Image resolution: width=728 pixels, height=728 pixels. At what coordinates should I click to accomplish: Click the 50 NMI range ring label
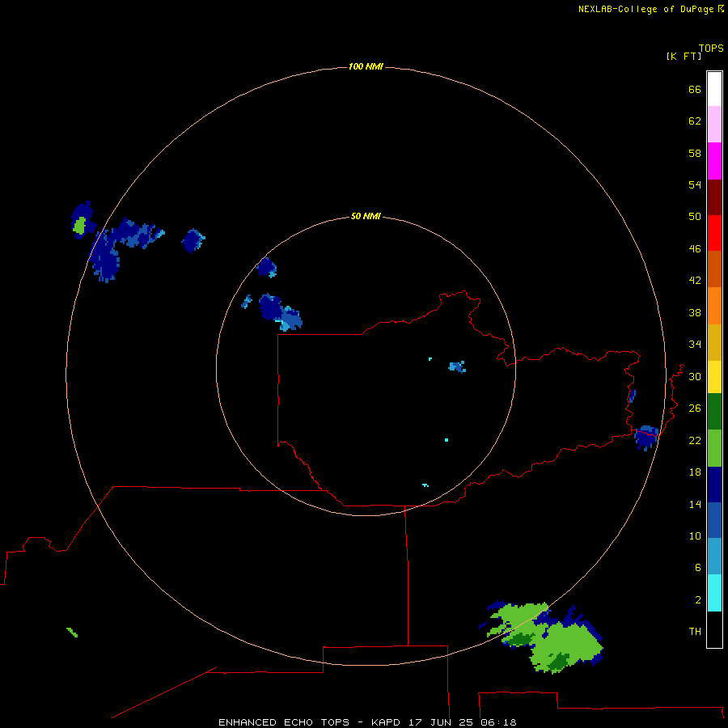point(366,216)
